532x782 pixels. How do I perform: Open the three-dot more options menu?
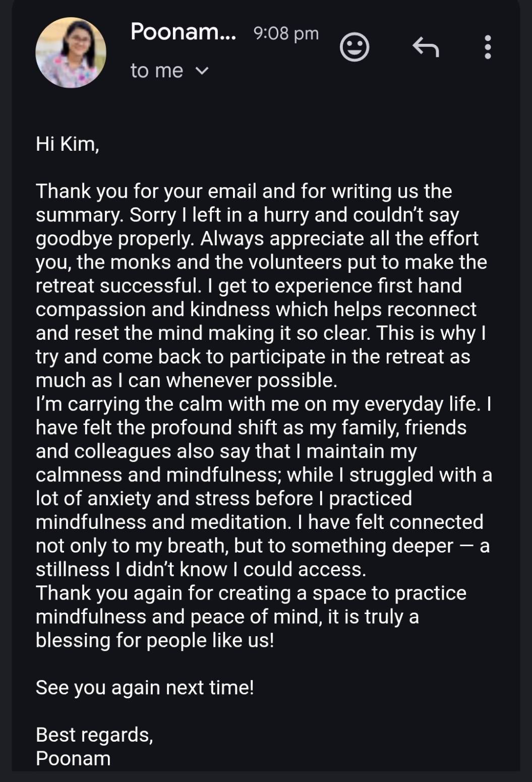487,47
